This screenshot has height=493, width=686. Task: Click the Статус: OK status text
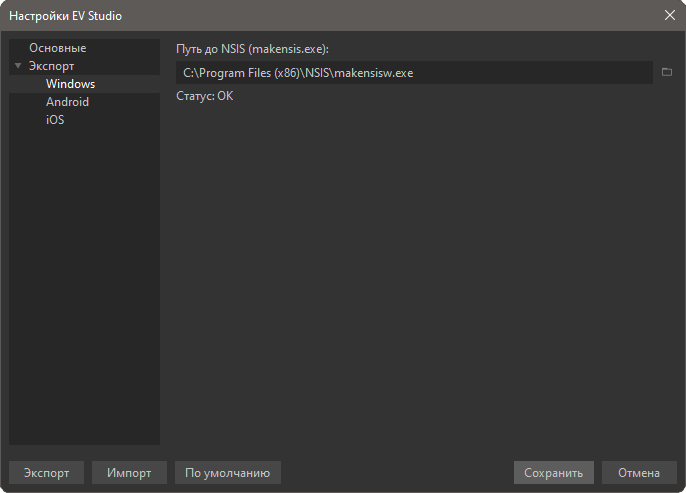click(x=204, y=96)
